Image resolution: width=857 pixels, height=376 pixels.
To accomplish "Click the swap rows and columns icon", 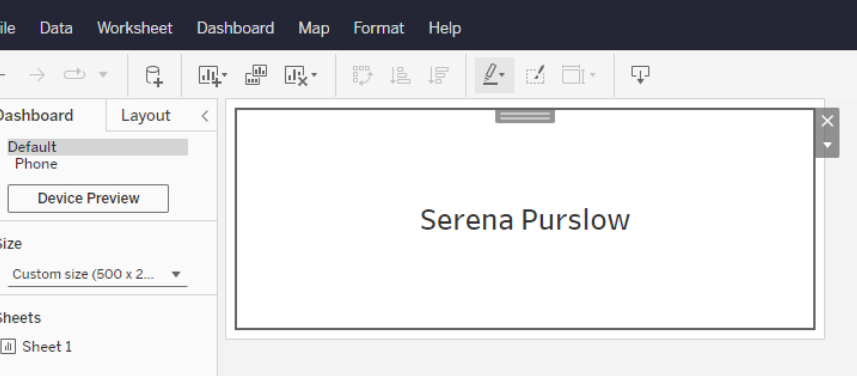I will 362,75.
